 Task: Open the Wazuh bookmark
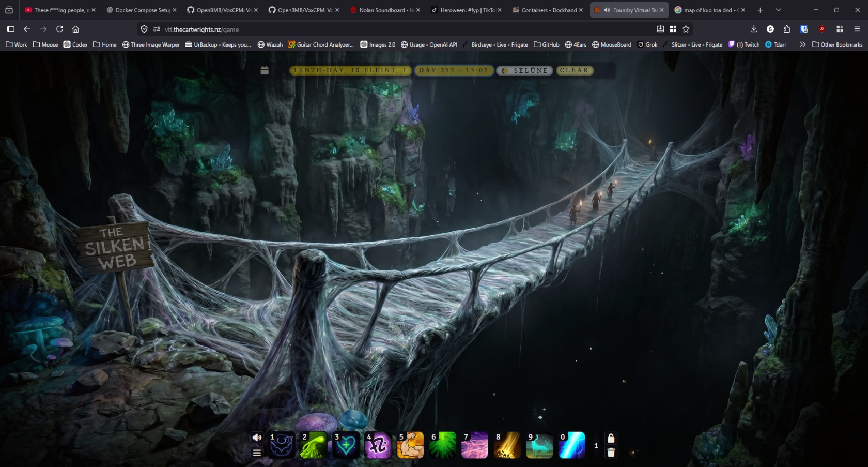tap(270, 44)
